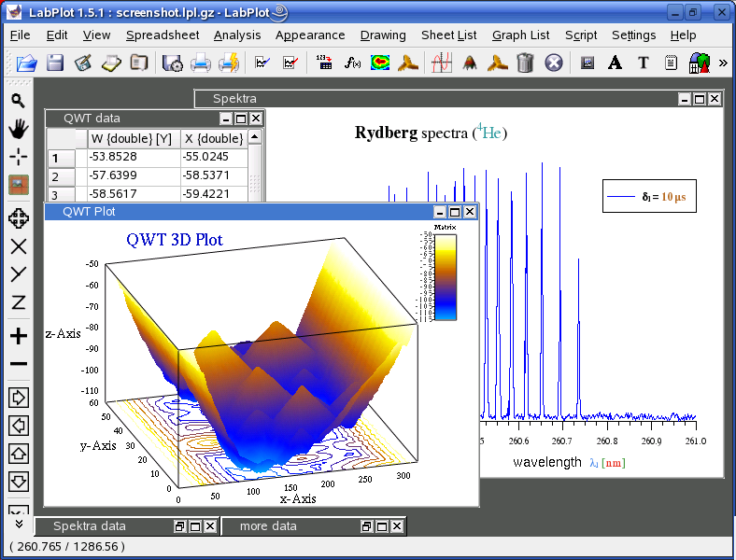Click the printer icon in toolbar
The height and width of the screenshot is (560, 736).
200,63
